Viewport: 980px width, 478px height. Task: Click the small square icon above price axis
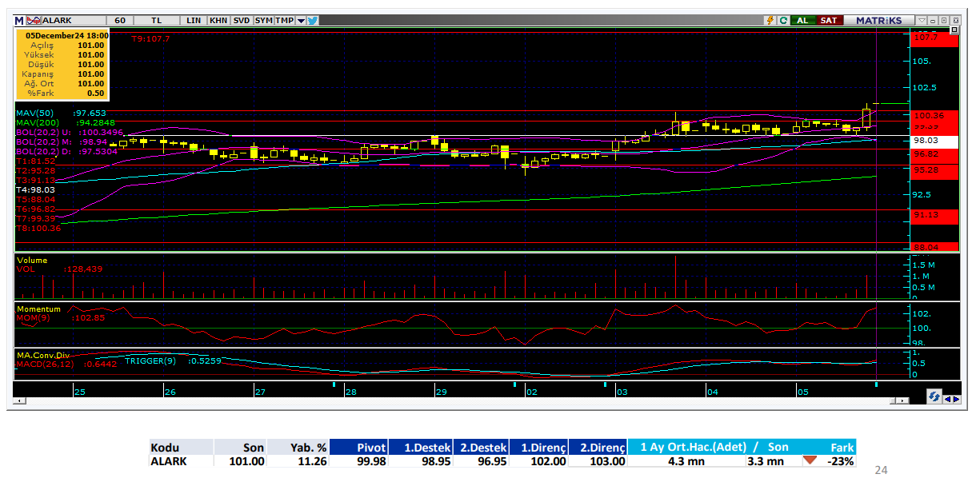coord(953,30)
